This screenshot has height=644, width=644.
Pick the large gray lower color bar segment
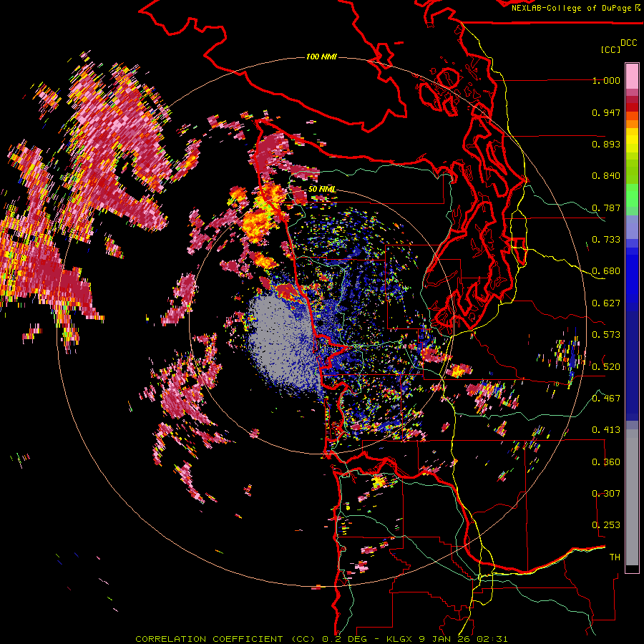[x=632, y=497]
